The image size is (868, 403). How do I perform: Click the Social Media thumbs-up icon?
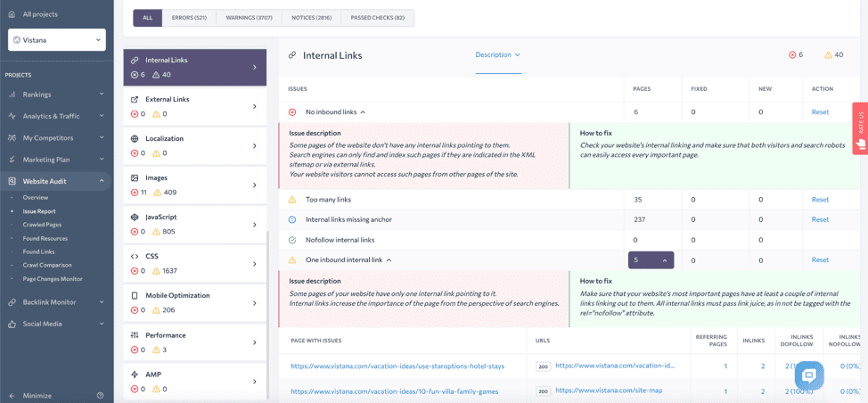tap(12, 324)
